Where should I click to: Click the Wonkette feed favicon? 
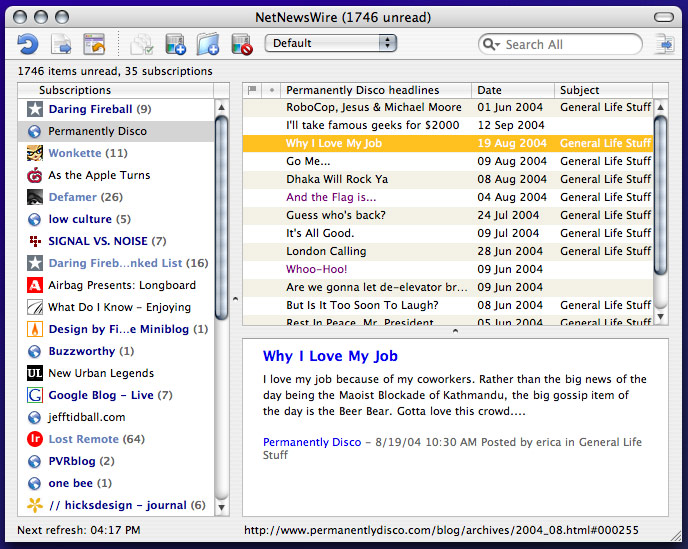point(35,153)
